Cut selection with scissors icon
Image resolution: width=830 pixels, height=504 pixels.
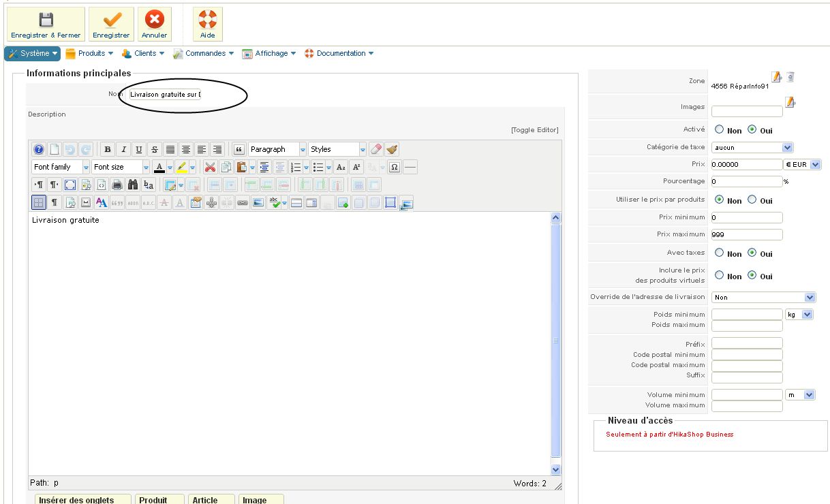(211, 167)
